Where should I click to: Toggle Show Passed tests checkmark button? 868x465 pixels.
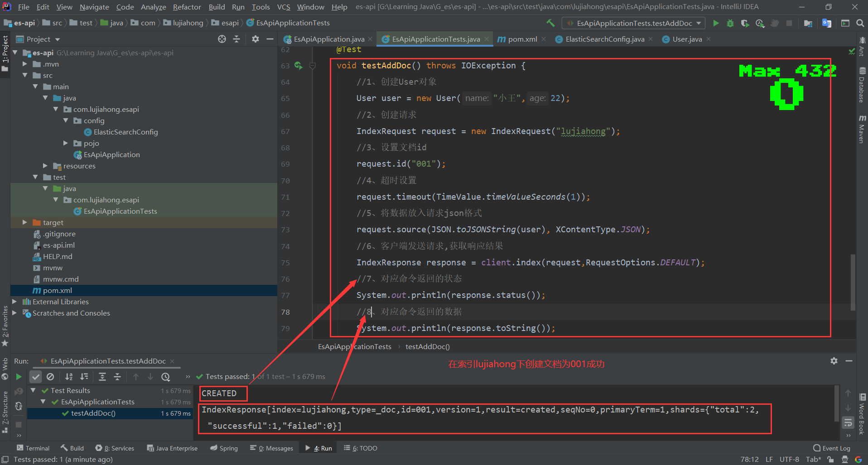36,377
